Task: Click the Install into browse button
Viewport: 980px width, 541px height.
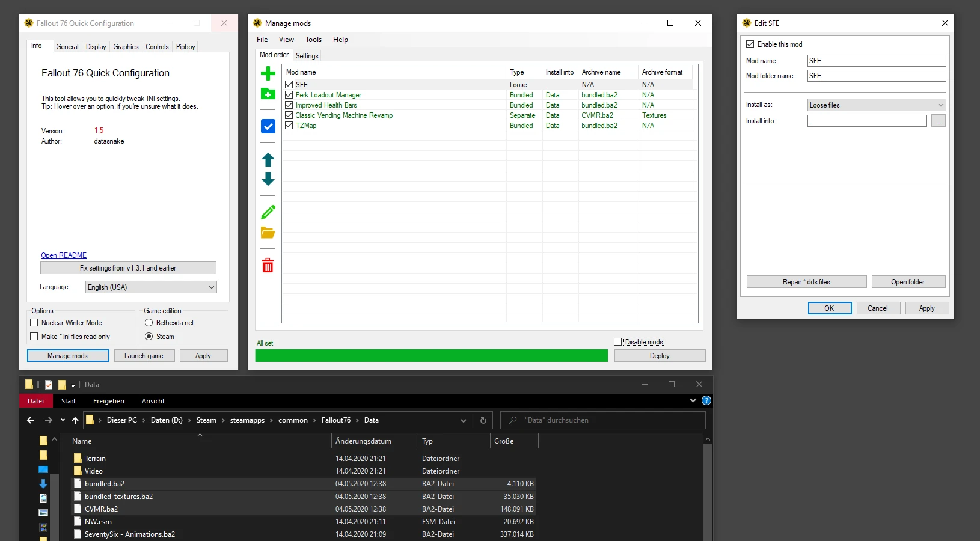Action: tap(939, 121)
